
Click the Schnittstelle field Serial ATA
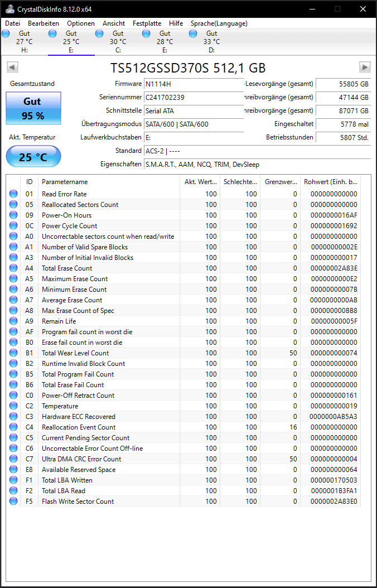[194, 110]
